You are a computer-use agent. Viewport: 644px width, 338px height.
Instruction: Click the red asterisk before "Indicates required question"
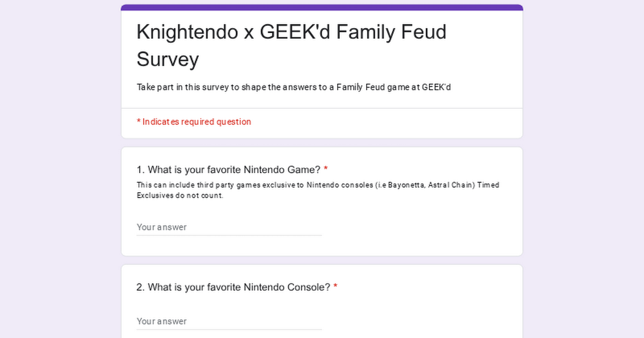(138, 122)
